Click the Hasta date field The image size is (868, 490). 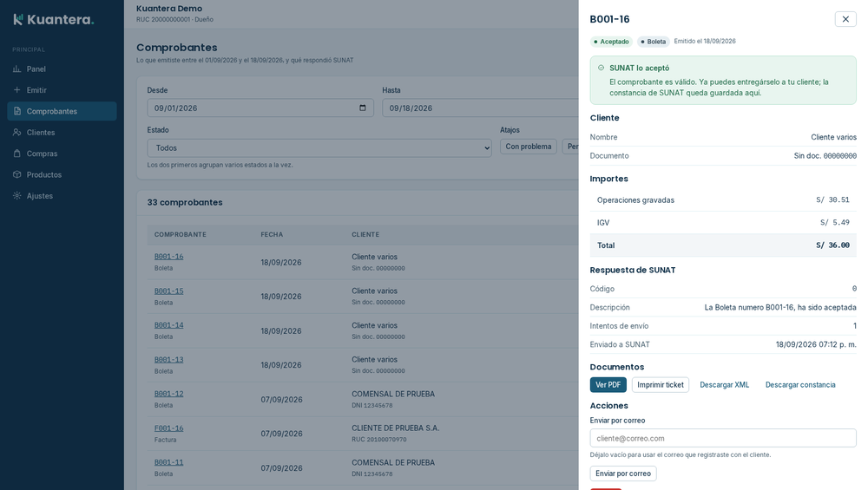point(481,108)
